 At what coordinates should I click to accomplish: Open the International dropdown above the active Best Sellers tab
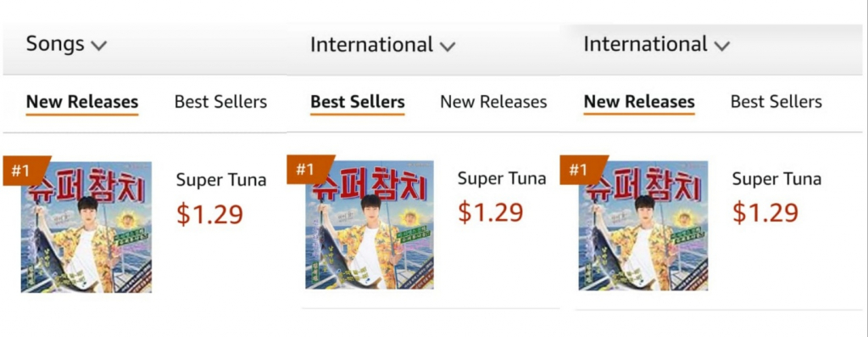point(382,44)
